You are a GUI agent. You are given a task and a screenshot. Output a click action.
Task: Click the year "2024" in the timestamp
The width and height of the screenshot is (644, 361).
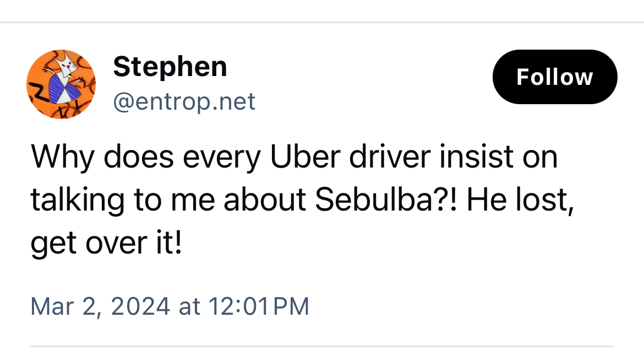140,306
